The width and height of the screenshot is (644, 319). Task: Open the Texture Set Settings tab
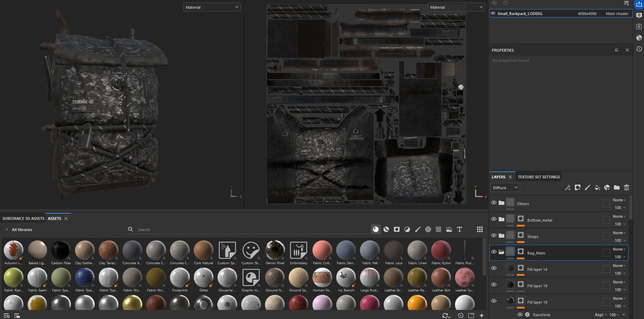click(x=539, y=177)
